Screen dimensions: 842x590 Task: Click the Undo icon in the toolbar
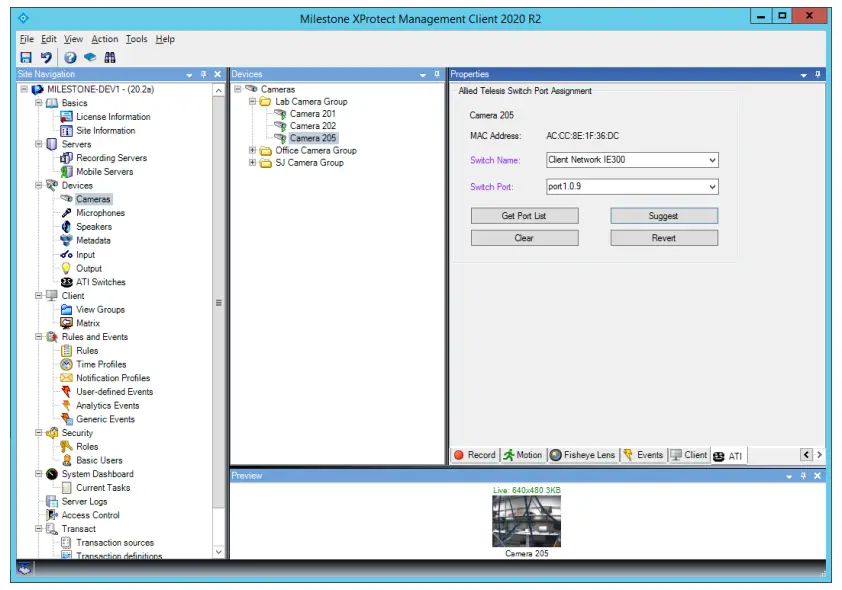46,58
